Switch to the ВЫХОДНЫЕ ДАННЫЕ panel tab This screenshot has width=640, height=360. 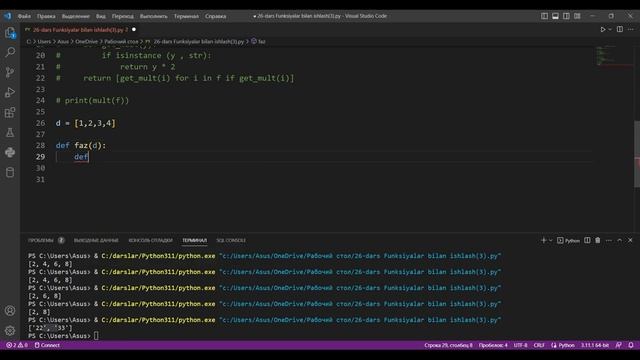coord(96,240)
